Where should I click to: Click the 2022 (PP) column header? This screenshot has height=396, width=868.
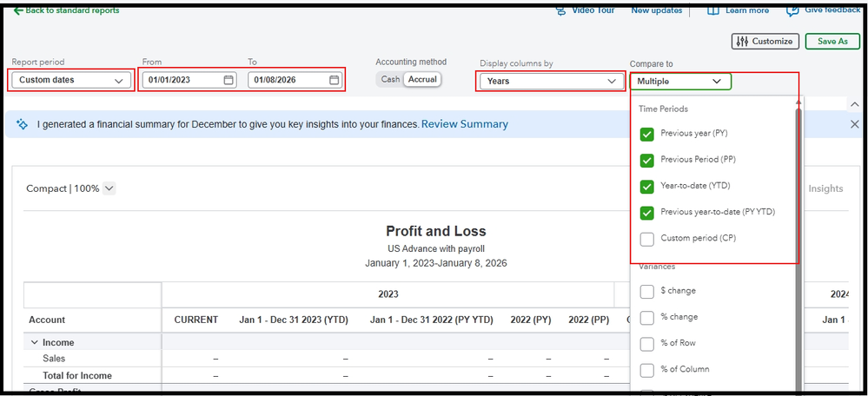pos(588,320)
